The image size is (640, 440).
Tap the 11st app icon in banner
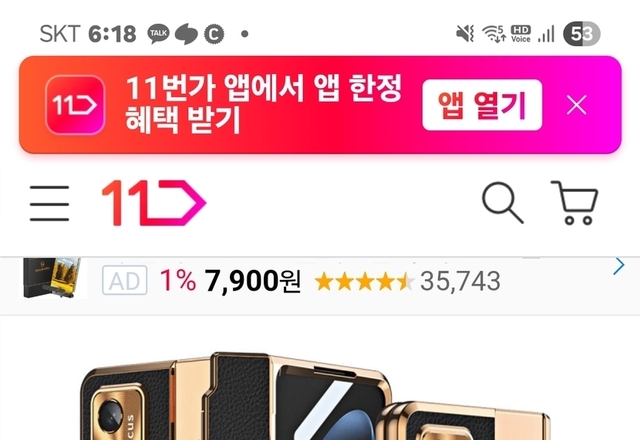(75, 105)
